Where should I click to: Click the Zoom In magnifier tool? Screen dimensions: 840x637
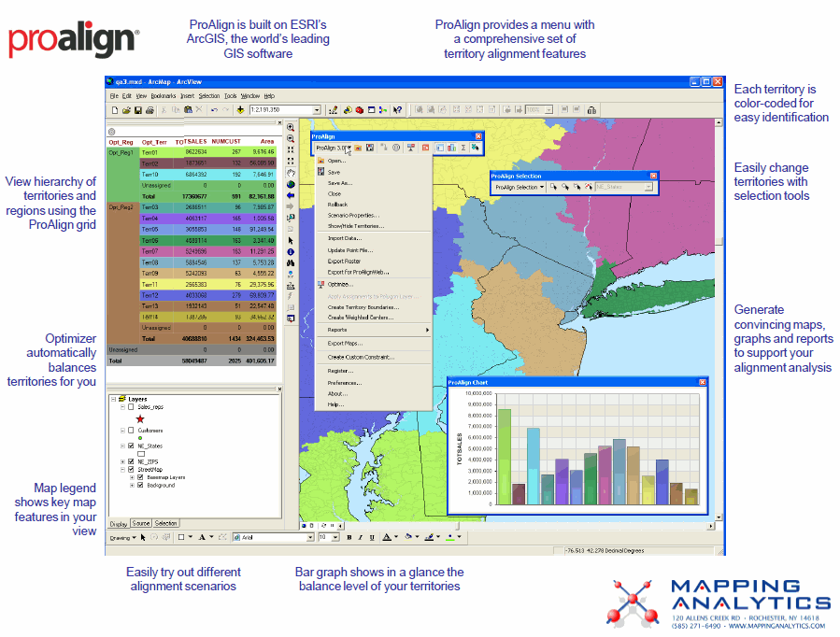(291, 127)
